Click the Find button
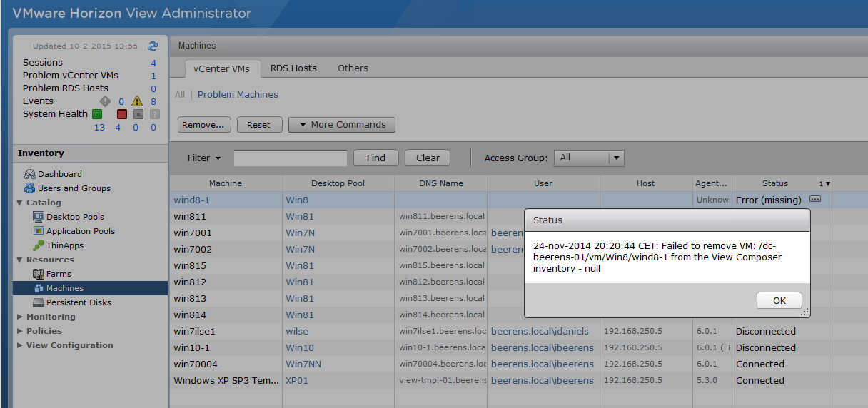The image size is (868, 408). click(376, 158)
